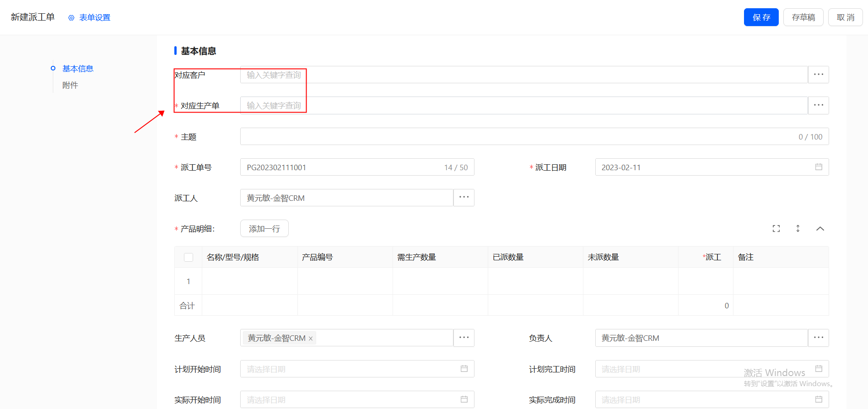
Task: Open the 表单设置 form settings link
Action: point(95,17)
